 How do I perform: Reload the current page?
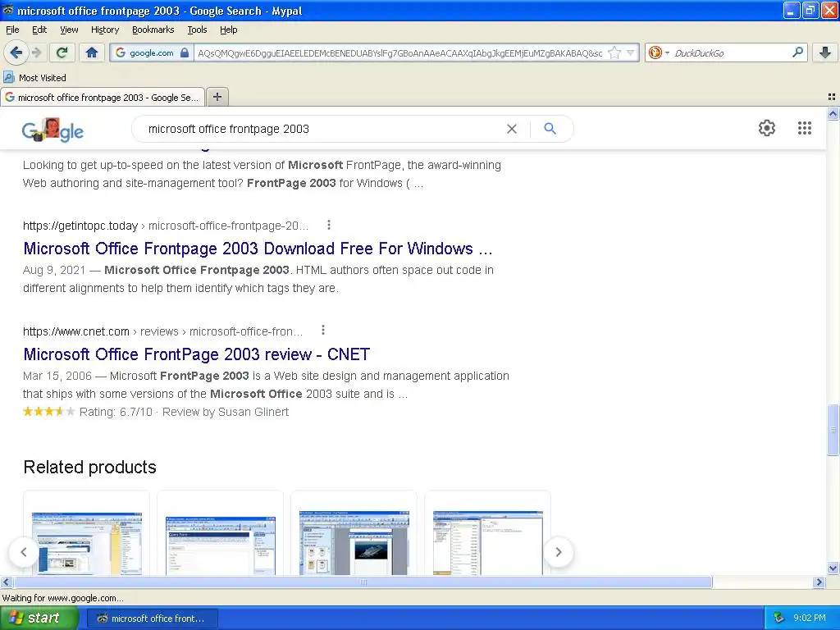tap(62, 52)
